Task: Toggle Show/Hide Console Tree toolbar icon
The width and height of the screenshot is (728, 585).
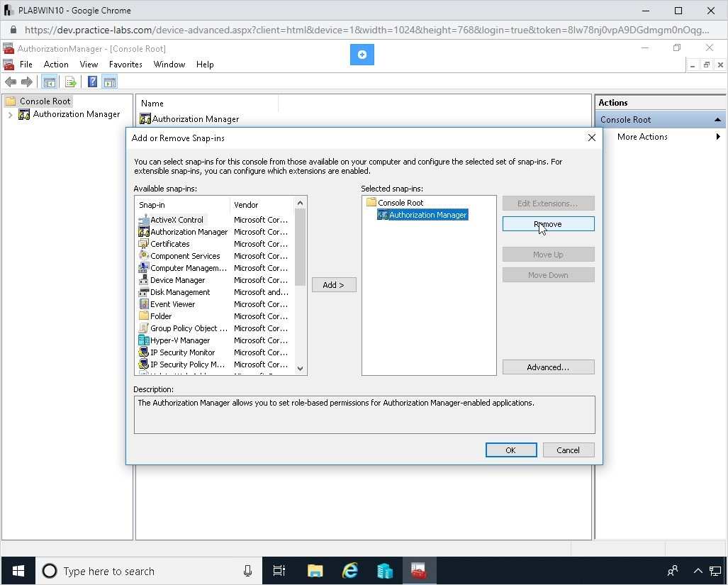Action: point(49,82)
